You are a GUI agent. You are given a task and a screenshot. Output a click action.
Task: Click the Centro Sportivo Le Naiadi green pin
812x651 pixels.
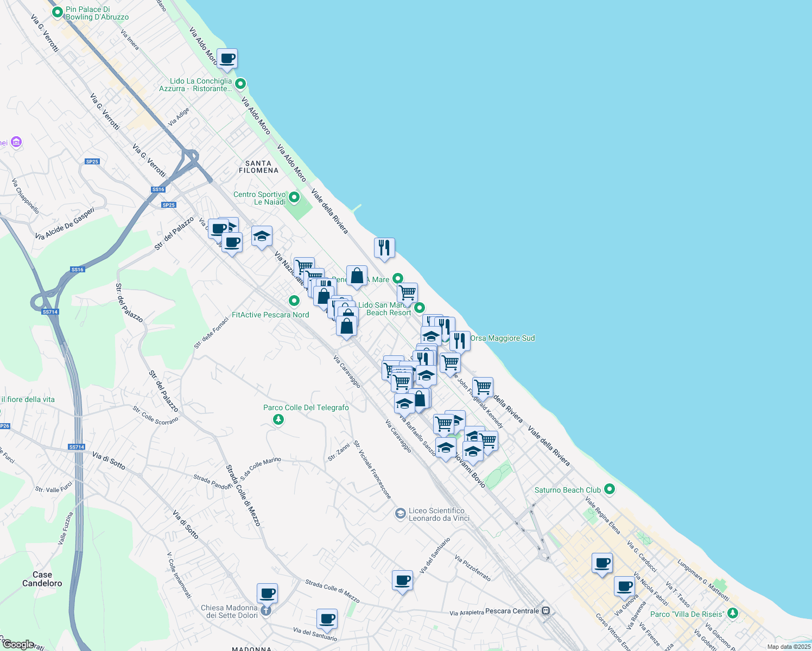[x=294, y=197]
